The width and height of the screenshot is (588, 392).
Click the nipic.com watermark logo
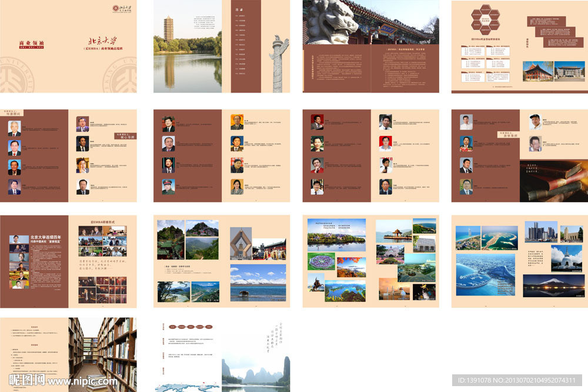[59, 381]
